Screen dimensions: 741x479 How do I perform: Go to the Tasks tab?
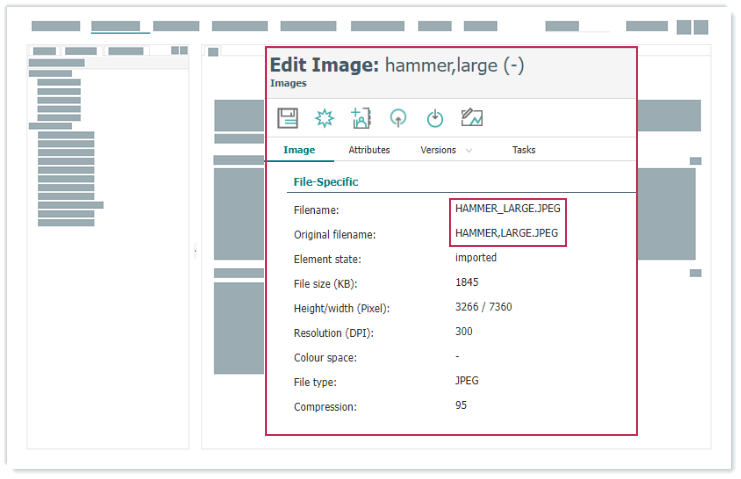click(523, 150)
